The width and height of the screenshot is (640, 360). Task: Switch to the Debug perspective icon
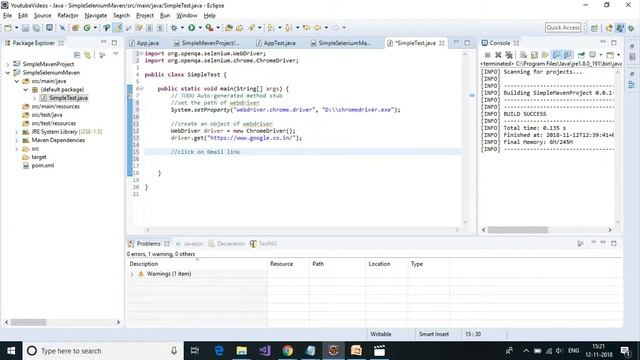coord(631,28)
